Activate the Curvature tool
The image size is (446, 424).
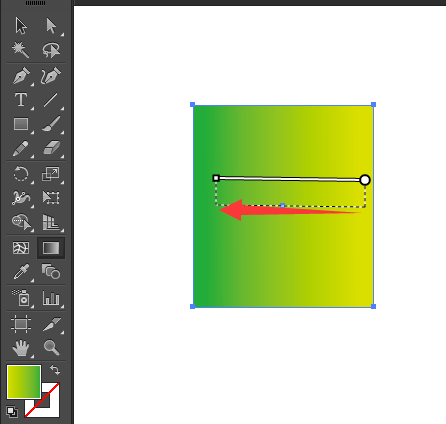click(x=51, y=76)
